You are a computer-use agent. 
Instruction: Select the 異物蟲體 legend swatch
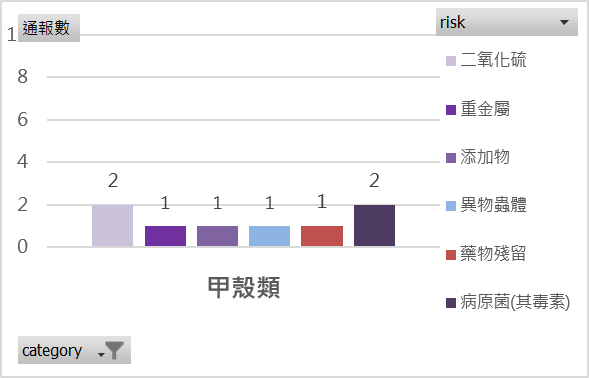point(451,206)
